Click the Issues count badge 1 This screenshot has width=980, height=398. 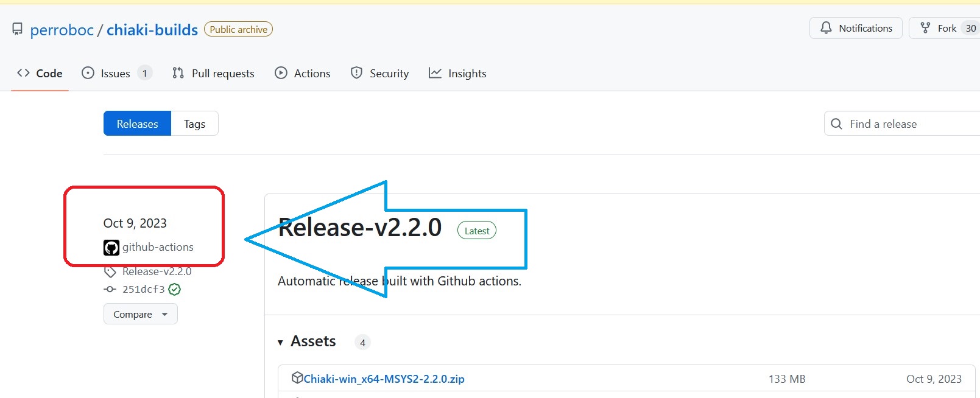(144, 73)
